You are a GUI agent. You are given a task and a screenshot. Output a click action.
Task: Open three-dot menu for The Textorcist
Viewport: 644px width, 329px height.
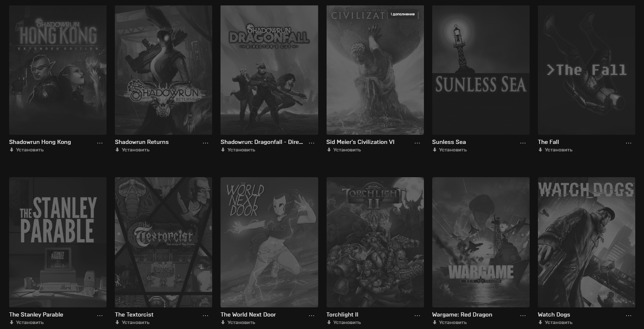pyautogui.click(x=206, y=315)
